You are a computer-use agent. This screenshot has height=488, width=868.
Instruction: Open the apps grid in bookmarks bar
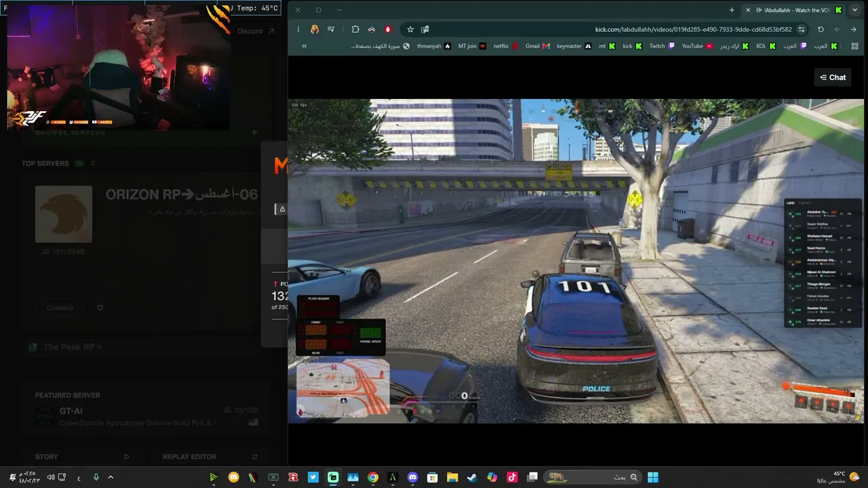854,46
